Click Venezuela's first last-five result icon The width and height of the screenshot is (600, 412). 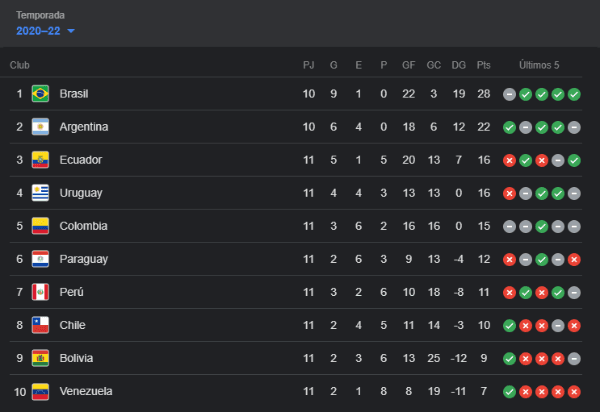pos(509,391)
